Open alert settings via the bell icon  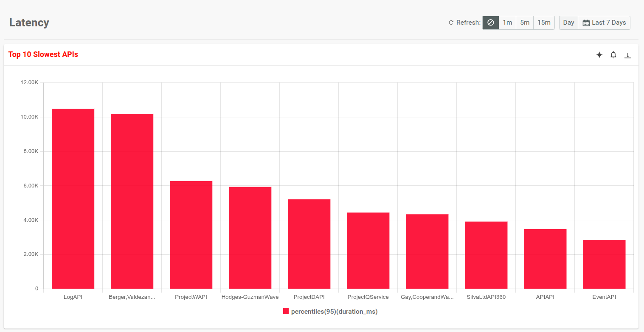(x=613, y=55)
